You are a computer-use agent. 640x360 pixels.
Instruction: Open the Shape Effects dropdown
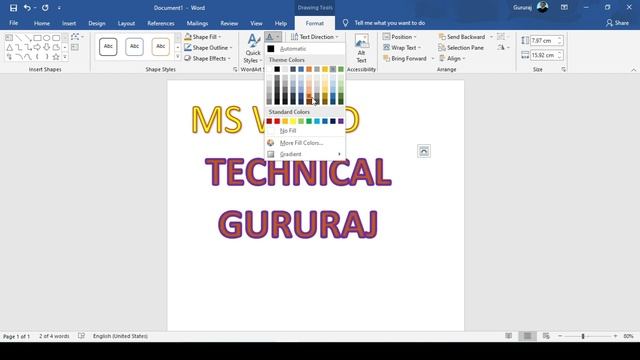(x=207, y=58)
